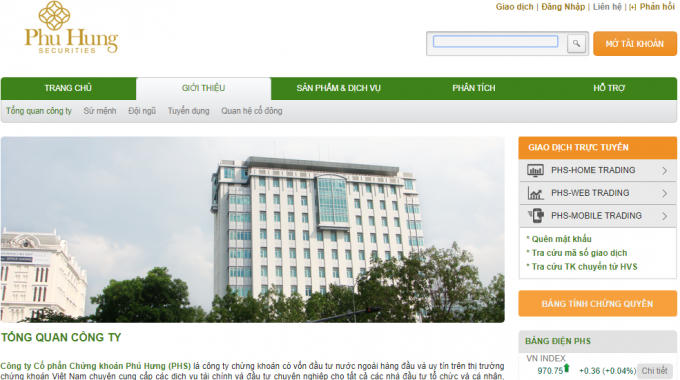Click the building banner photo
The image size is (680, 380).
252,229
